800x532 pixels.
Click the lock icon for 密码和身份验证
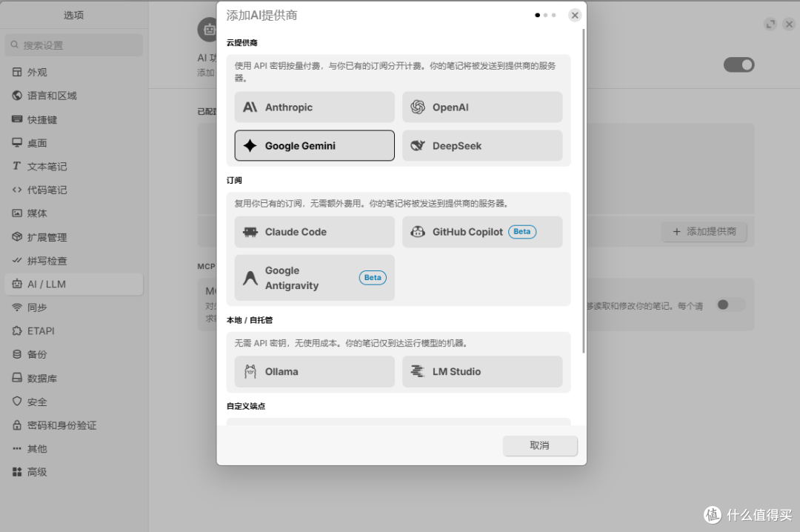tap(17, 425)
